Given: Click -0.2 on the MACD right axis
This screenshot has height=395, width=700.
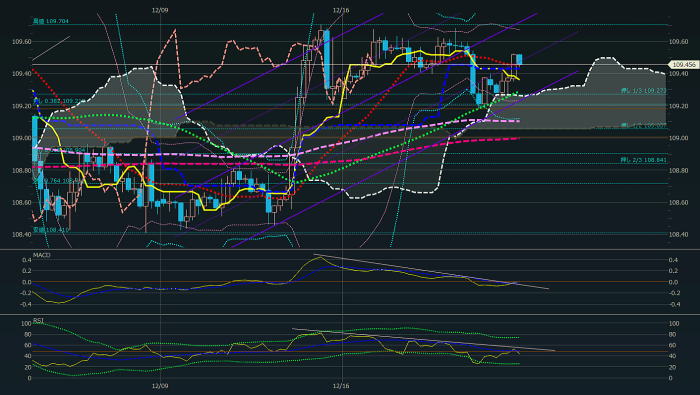Looking at the screenshot, I should pos(675,293).
